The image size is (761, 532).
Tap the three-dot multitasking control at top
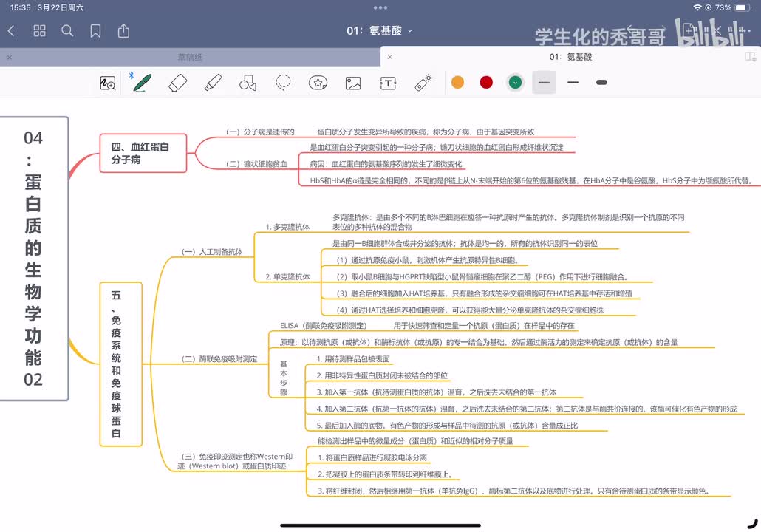(x=380, y=7)
